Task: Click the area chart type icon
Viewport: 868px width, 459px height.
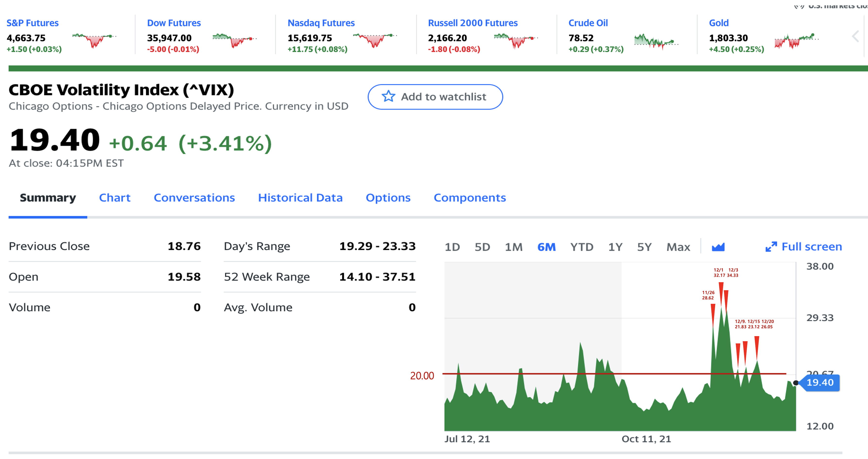Action: pyautogui.click(x=718, y=247)
